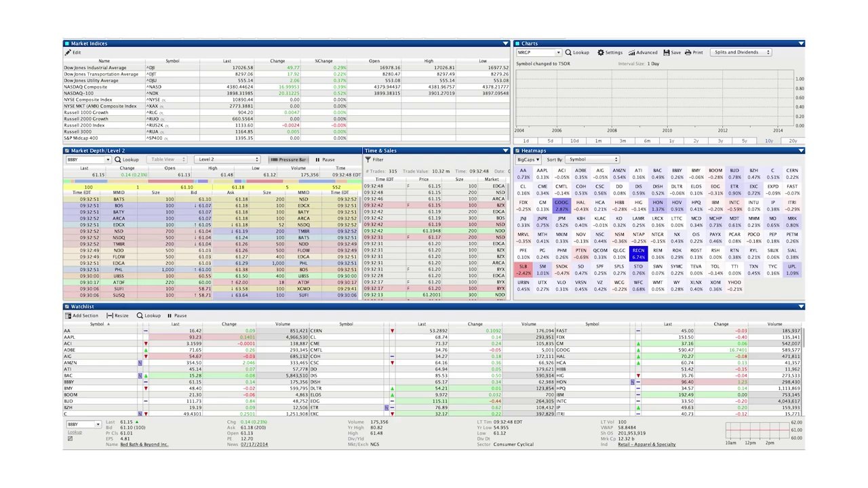Screen dimensions: 868x488
Task: Click the intraday mini chart in quote bar
Action: (x=757, y=431)
